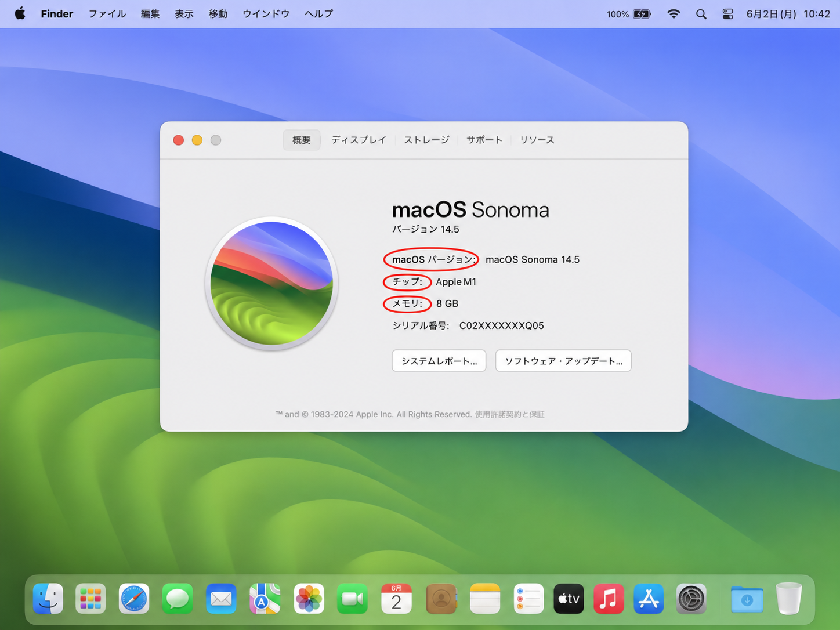Image resolution: width=840 pixels, height=630 pixels.
Task: Open the 編集 menu
Action: click(x=150, y=14)
